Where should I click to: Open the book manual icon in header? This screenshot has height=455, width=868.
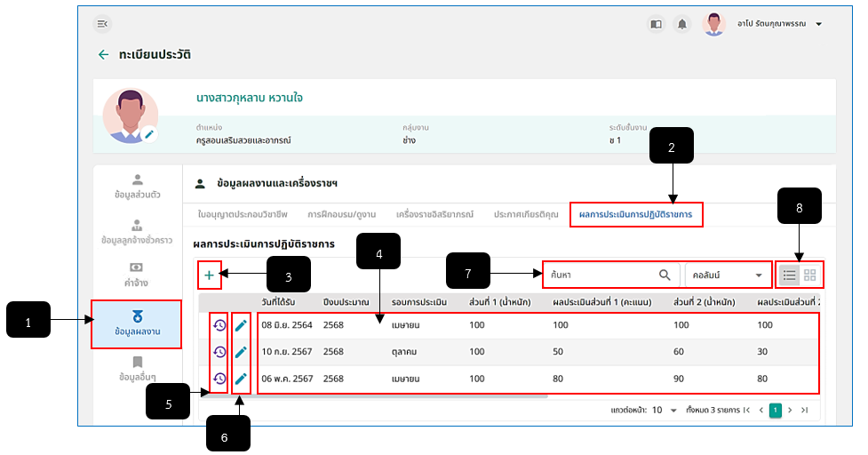tap(656, 24)
